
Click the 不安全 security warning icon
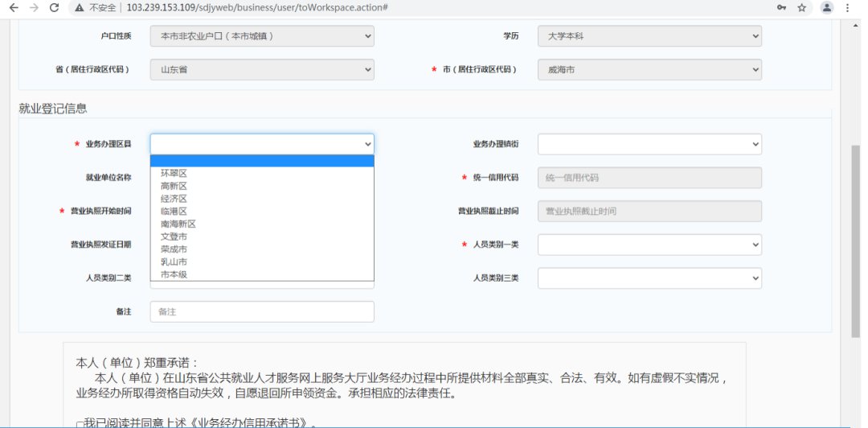point(79,7)
